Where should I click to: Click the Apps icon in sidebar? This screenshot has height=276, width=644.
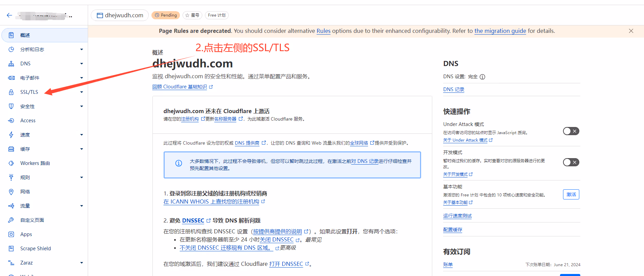tap(11, 234)
